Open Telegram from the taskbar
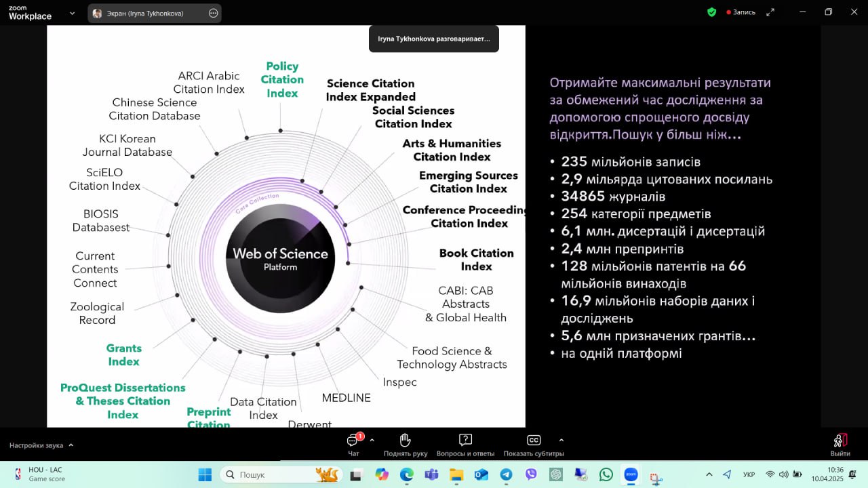The height and width of the screenshot is (488, 868). click(x=507, y=474)
